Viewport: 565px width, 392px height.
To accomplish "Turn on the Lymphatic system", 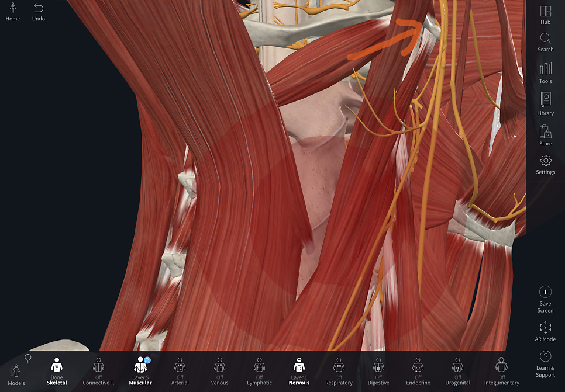I will coord(259,371).
